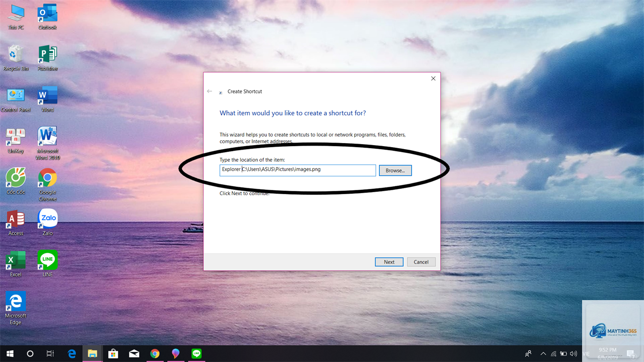Open the People icon in tray
Image resolution: width=644 pixels, height=362 pixels.
529,354
